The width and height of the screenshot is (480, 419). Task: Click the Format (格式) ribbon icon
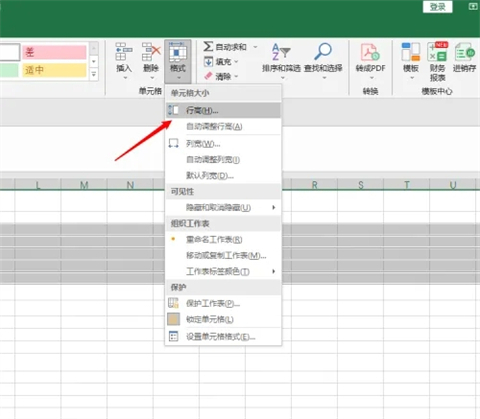178,53
